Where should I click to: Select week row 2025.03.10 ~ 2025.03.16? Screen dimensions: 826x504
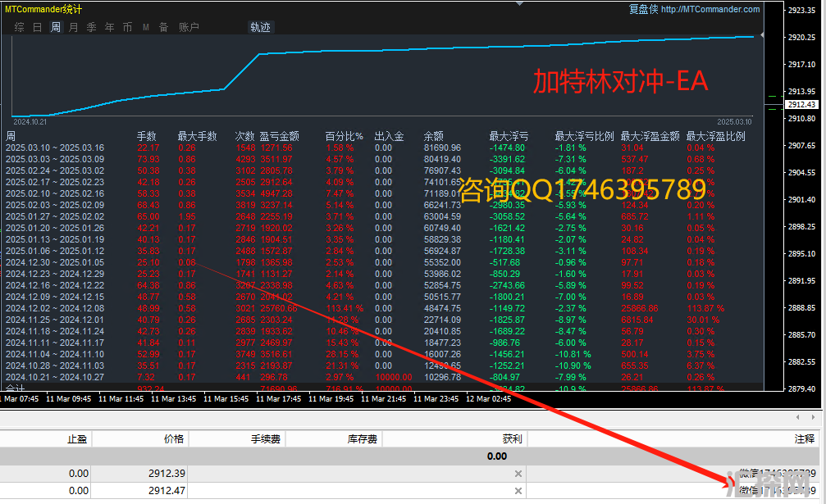point(55,148)
